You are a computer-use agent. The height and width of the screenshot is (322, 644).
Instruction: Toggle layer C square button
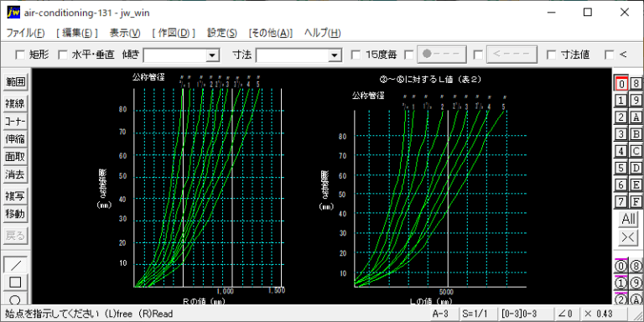(x=636, y=151)
